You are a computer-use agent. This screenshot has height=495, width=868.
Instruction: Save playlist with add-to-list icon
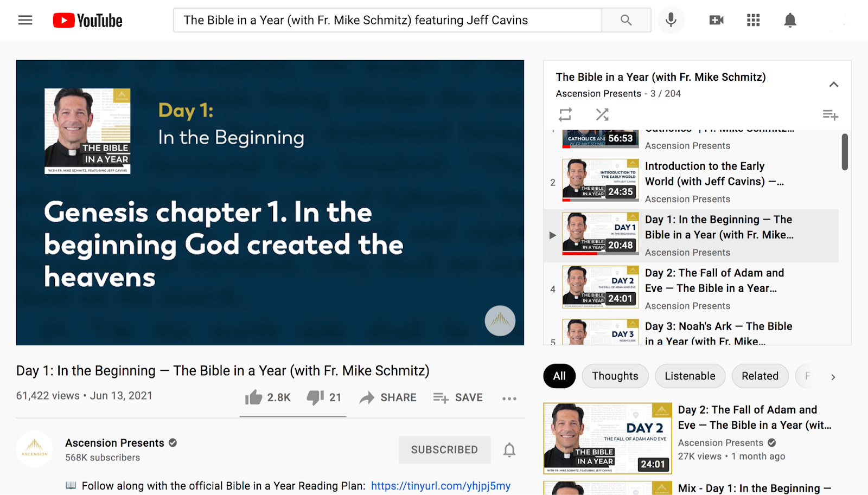click(830, 115)
